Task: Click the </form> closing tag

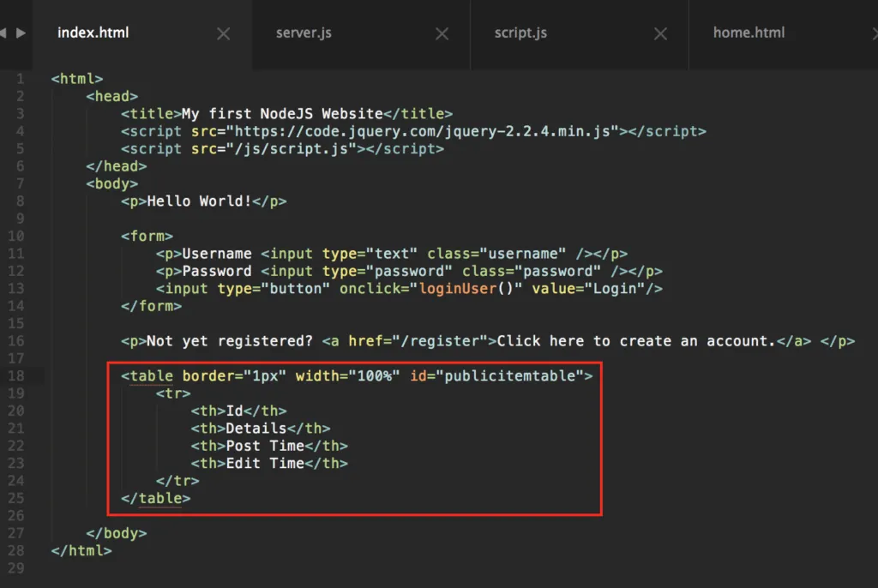Action: click(x=151, y=306)
